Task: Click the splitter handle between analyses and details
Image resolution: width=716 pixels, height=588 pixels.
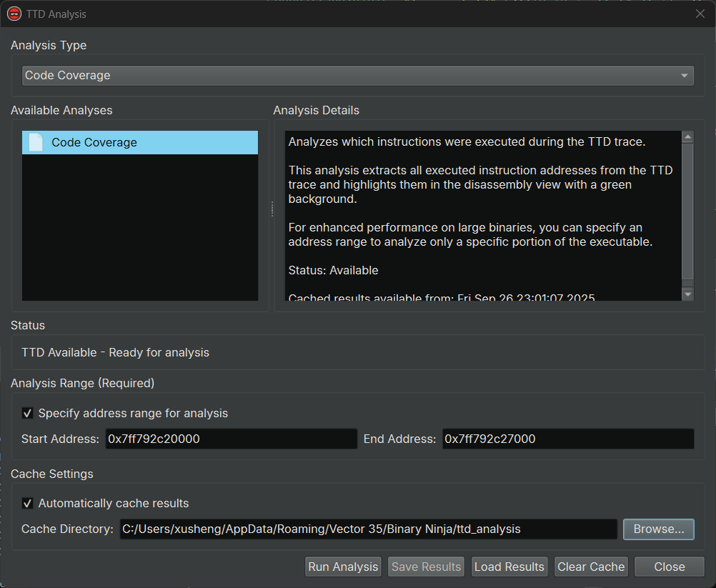Action: click(272, 209)
